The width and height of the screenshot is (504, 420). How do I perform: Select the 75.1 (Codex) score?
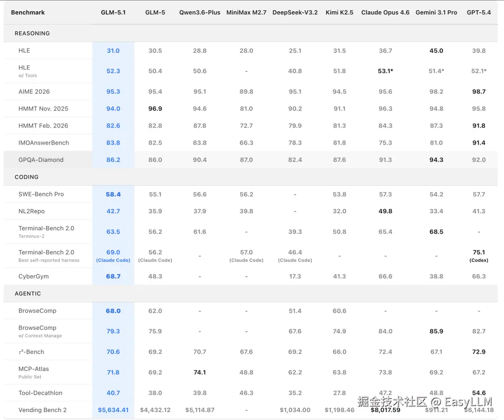coord(479,256)
